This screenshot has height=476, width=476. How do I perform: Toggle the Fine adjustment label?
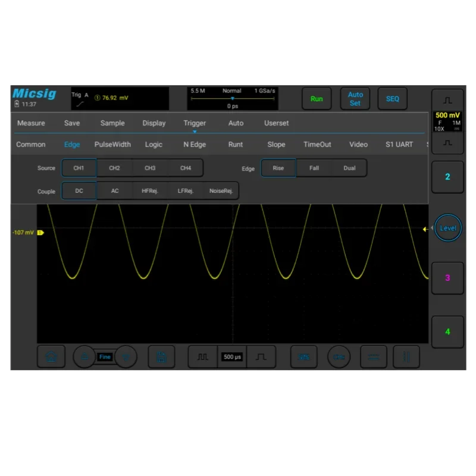click(x=105, y=356)
